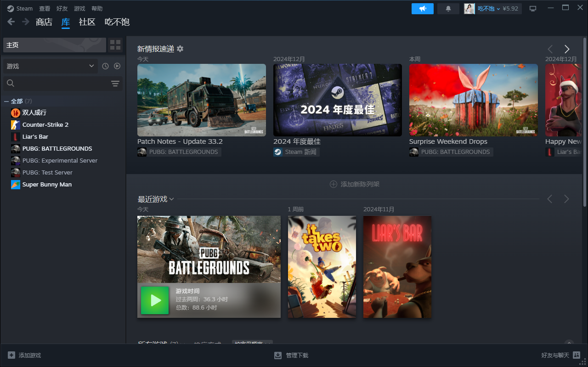This screenshot has height=367, width=588.
Task: Open advanced filter options icon
Action: click(x=115, y=83)
